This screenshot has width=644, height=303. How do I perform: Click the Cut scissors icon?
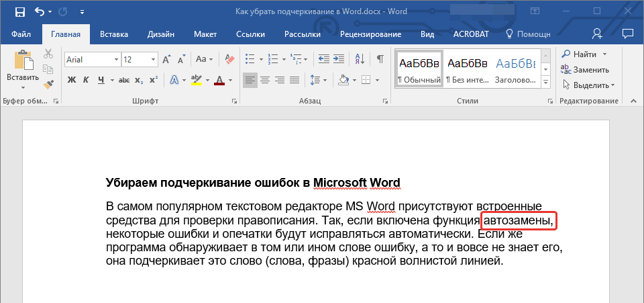click(48, 54)
